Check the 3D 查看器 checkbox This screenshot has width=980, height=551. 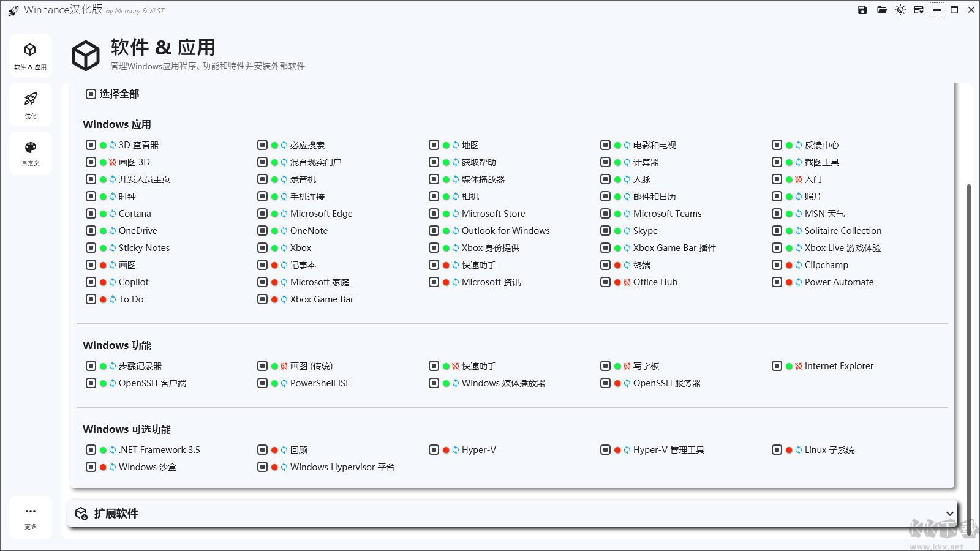point(91,145)
